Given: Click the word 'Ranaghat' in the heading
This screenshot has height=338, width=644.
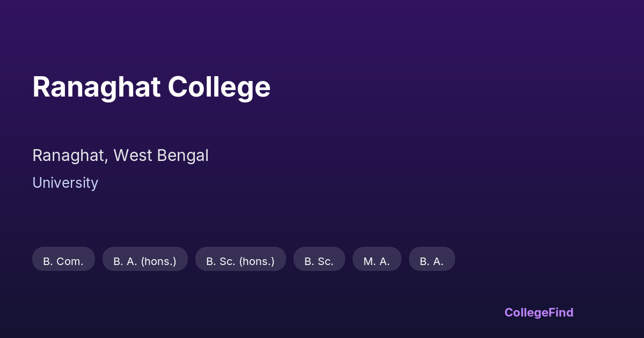Looking at the screenshot, I should click(97, 87).
